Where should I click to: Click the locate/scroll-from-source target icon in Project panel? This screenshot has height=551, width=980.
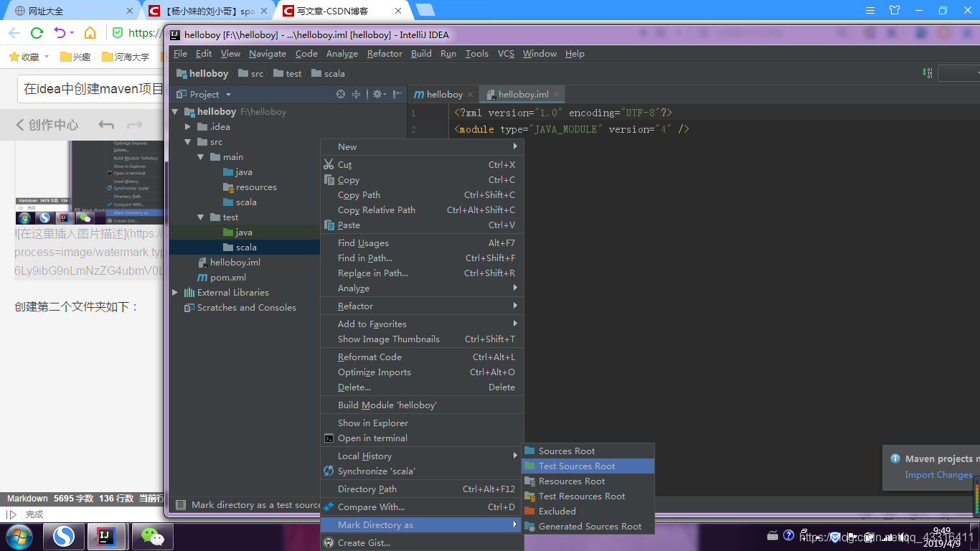341,94
